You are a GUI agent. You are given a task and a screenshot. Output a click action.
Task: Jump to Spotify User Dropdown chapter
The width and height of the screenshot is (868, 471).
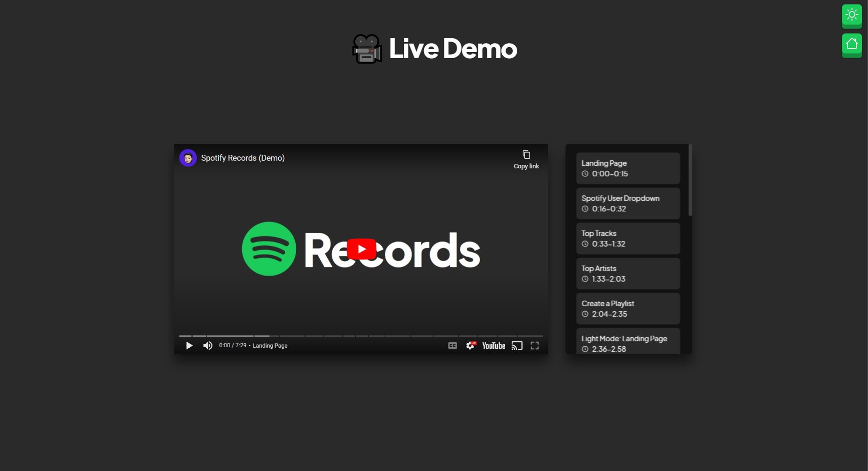[x=628, y=203]
